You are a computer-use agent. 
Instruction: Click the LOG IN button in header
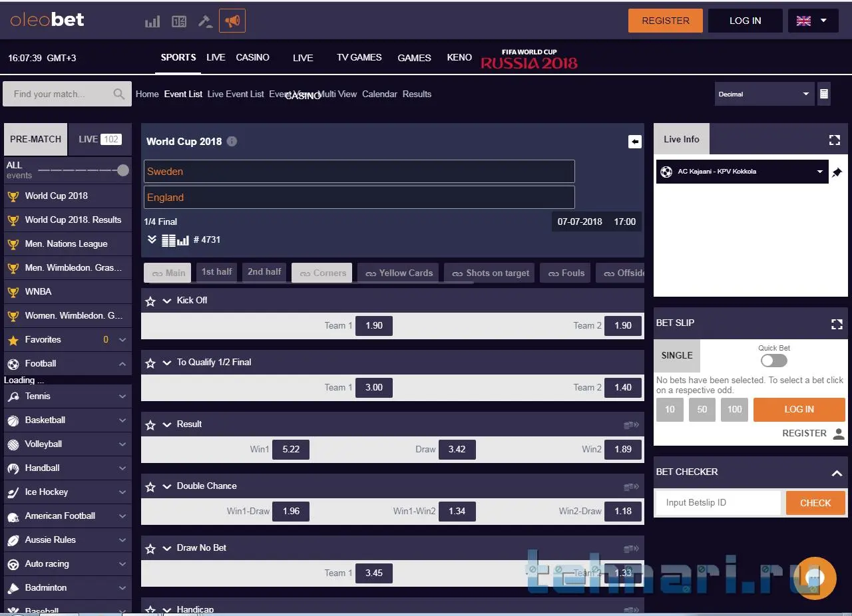point(745,21)
